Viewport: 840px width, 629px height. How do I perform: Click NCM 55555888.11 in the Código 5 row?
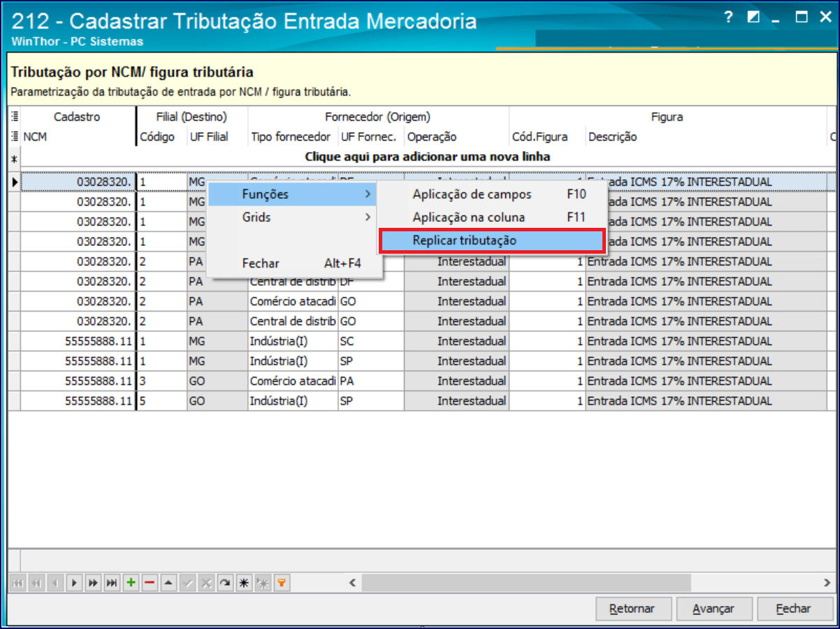coord(78,402)
